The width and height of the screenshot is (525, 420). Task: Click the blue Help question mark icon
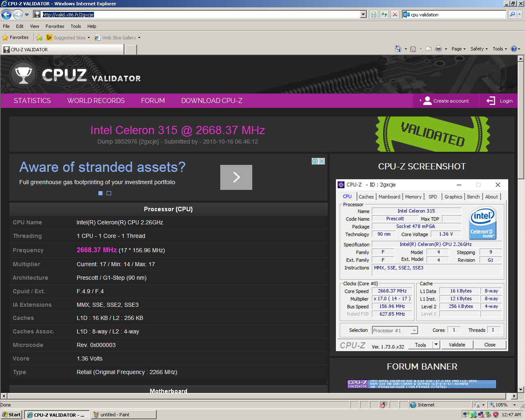514,49
